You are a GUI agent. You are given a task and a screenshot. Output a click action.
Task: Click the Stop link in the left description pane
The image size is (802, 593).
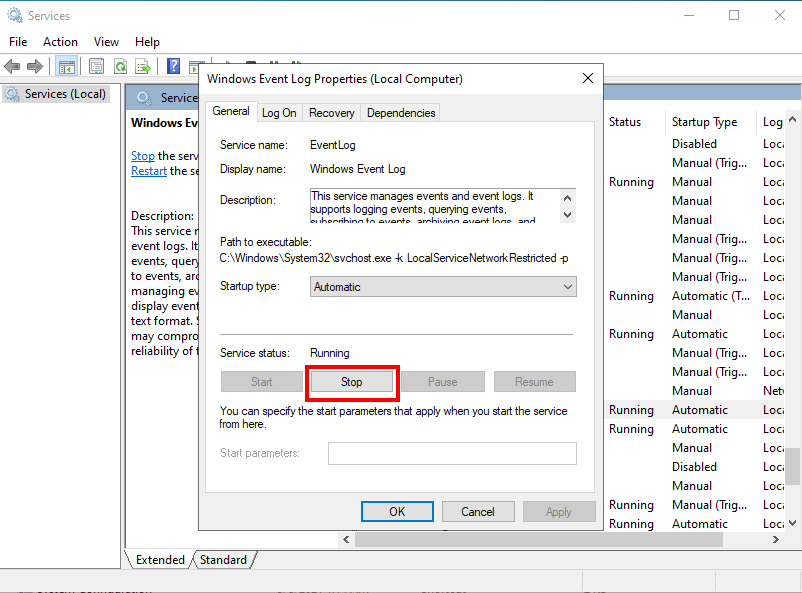coord(143,156)
